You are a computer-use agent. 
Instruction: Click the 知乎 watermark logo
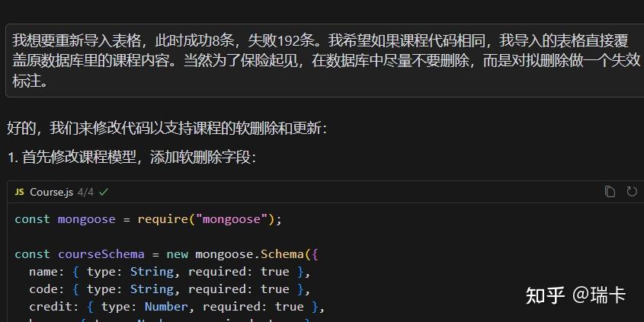545,295
